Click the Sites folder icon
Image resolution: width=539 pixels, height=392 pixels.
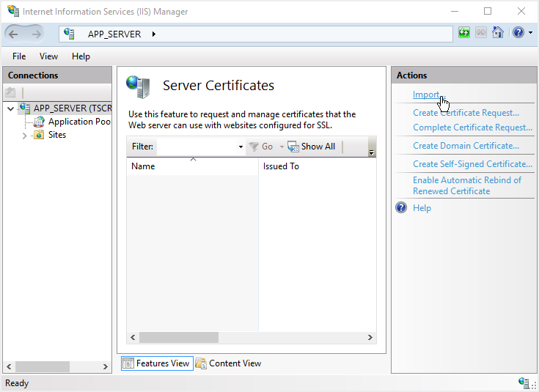tap(39, 135)
